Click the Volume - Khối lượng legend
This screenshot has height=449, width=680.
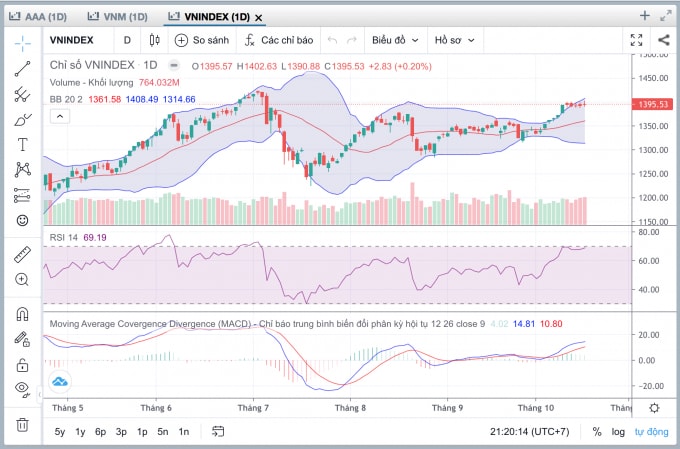[x=92, y=82]
